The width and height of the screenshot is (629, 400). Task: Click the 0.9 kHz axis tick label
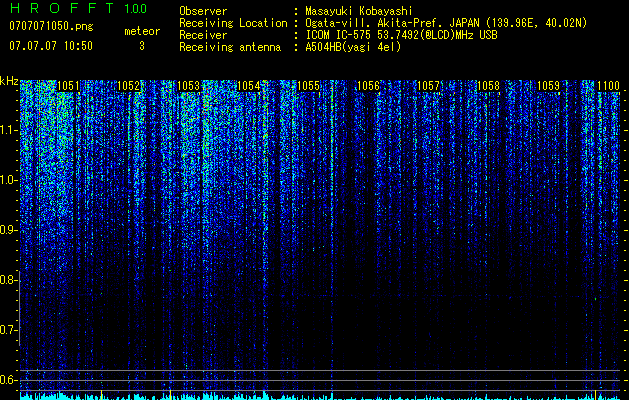click(9, 230)
